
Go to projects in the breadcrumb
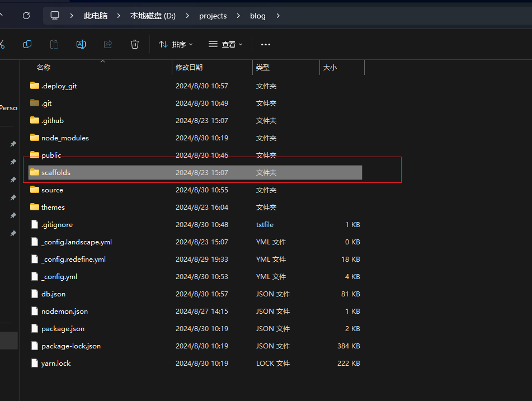[x=213, y=16]
